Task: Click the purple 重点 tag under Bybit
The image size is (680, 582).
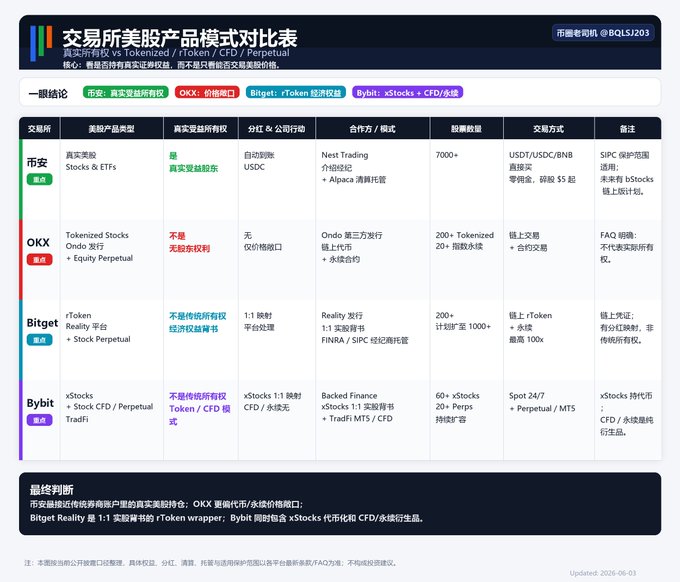Action: 39,420
